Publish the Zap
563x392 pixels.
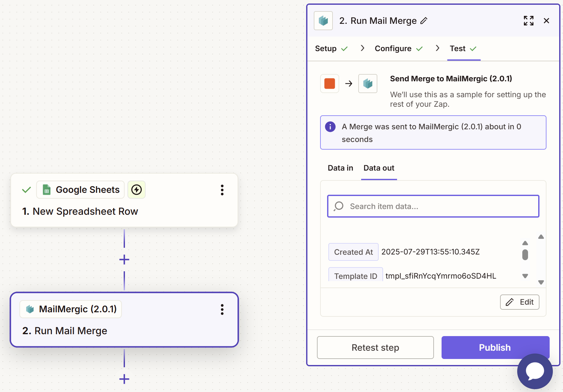[x=495, y=347]
